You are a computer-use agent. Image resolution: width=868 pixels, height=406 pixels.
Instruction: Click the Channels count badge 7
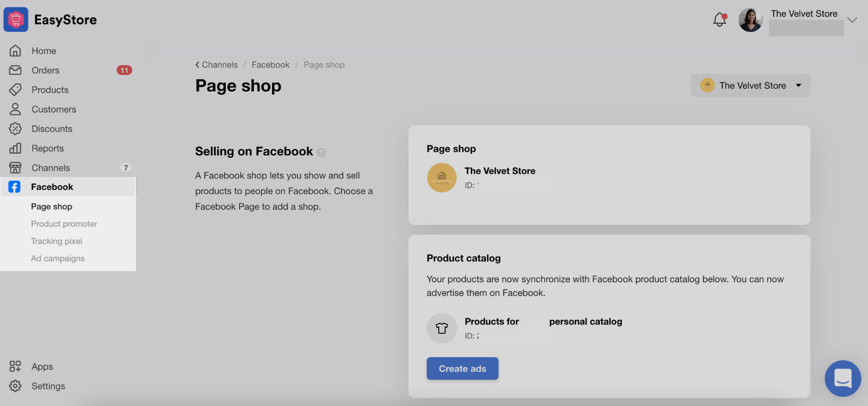pos(126,168)
